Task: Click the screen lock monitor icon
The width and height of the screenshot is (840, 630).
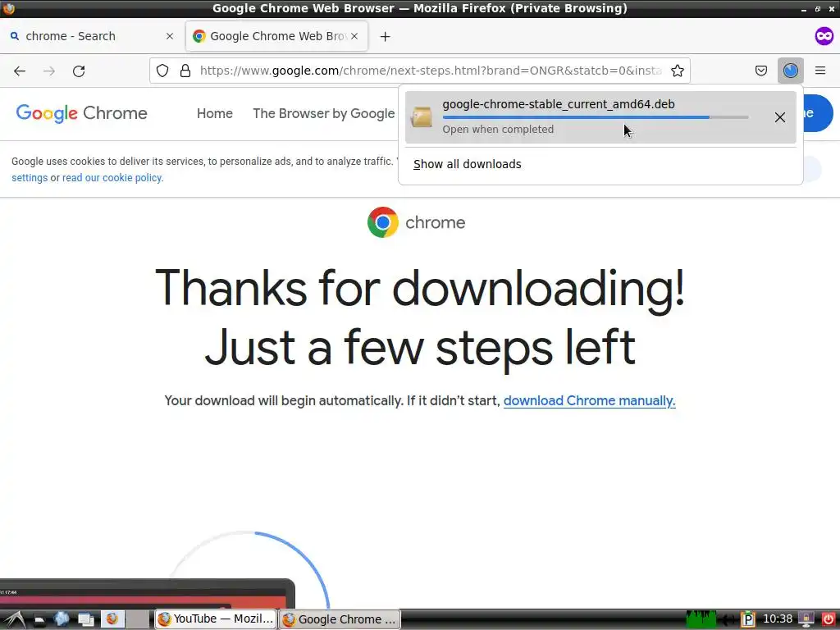Action: 806,619
